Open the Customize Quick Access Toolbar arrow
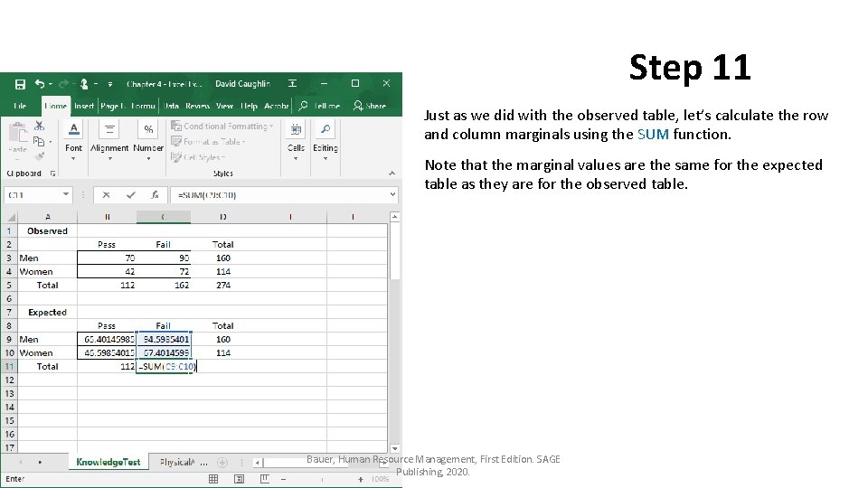 click(110, 84)
